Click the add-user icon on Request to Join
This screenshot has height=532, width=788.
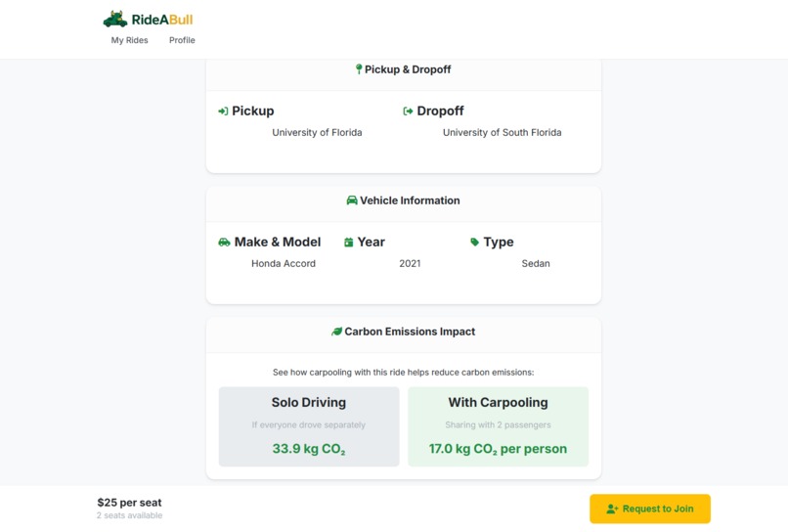tap(612, 509)
